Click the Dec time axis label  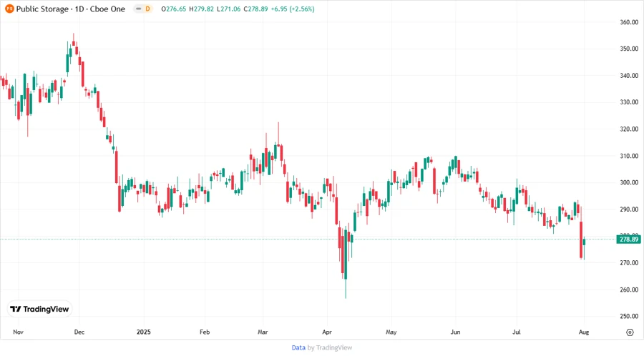point(79,332)
